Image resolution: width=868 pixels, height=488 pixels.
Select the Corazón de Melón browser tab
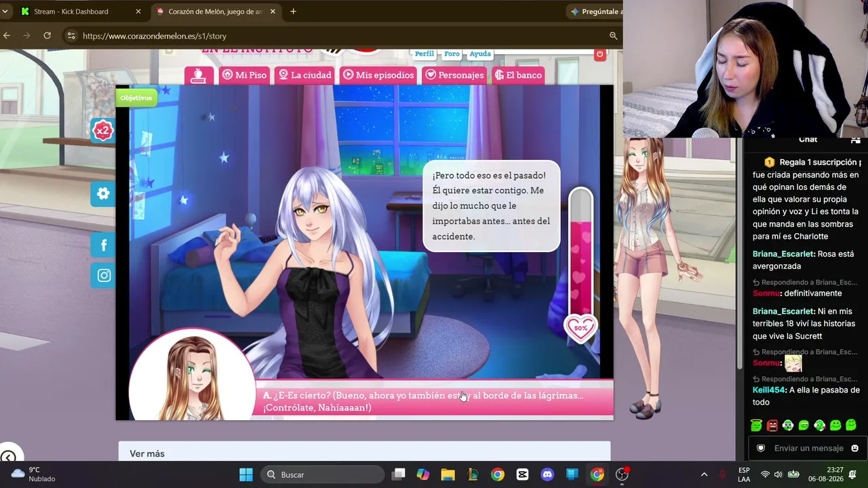coord(215,12)
